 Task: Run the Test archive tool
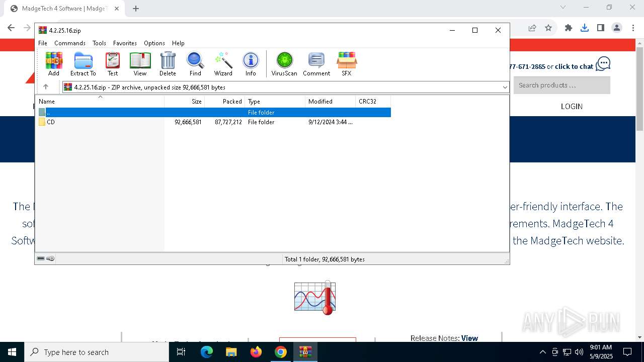pos(113,64)
